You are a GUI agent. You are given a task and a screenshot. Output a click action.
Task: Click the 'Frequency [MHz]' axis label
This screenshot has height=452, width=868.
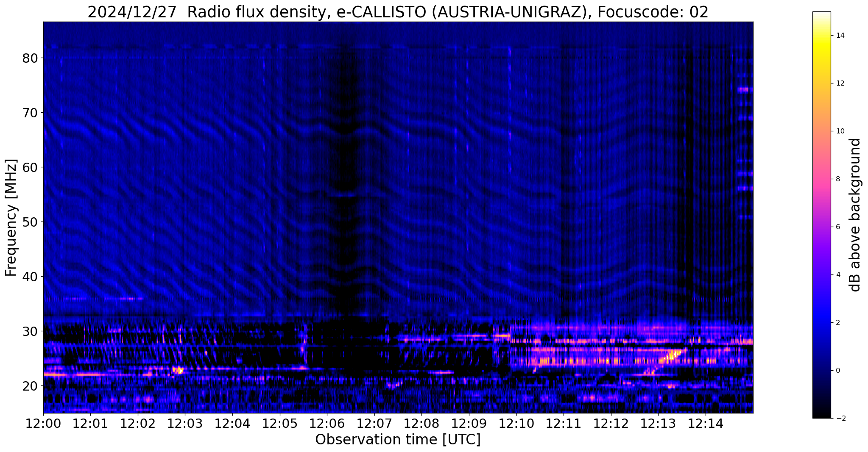(11, 217)
